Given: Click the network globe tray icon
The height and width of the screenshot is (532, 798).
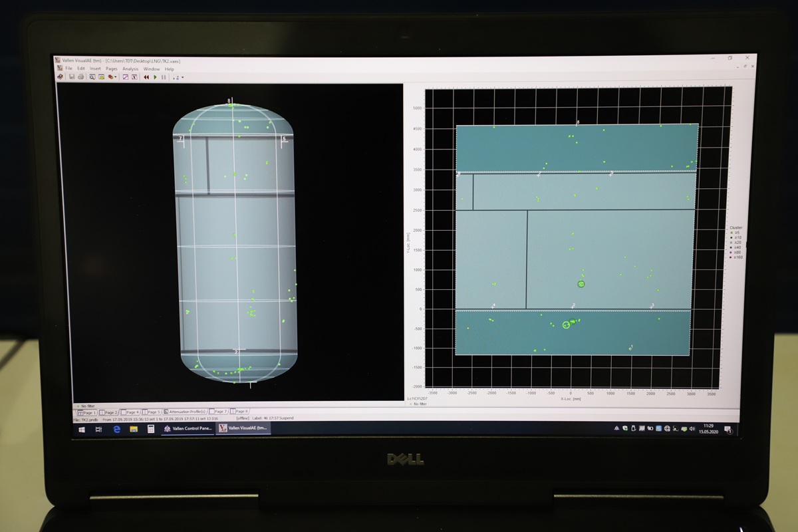Looking at the screenshot, I should click(x=667, y=429).
